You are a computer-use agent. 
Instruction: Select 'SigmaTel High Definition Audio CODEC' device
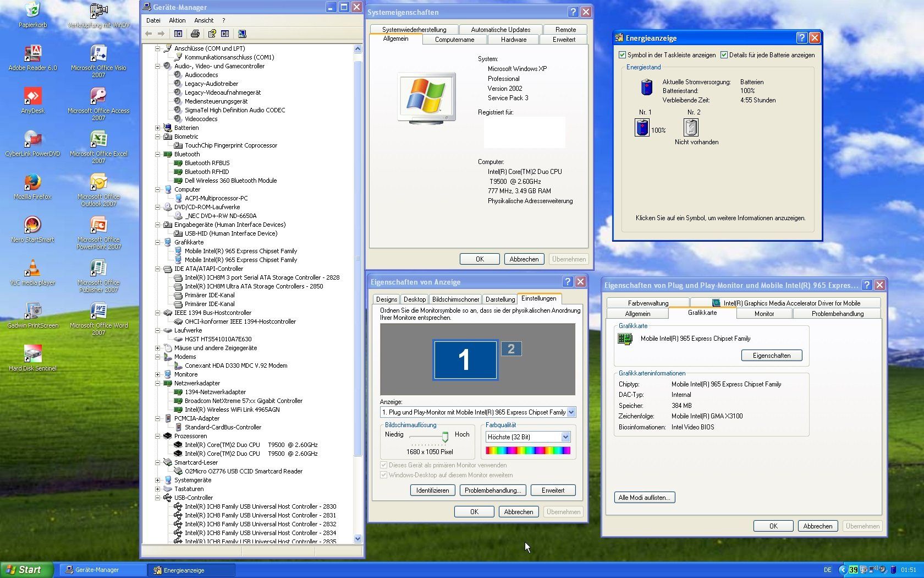pos(235,110)
